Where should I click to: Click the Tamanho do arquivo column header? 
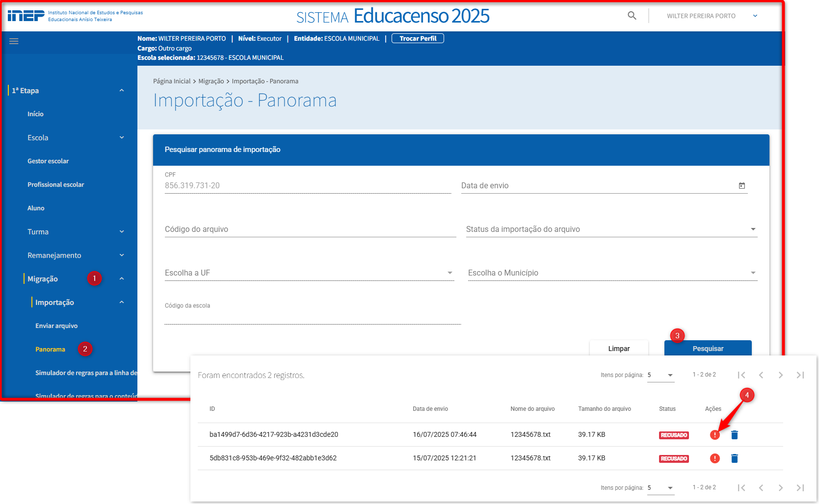pos(605,409)
